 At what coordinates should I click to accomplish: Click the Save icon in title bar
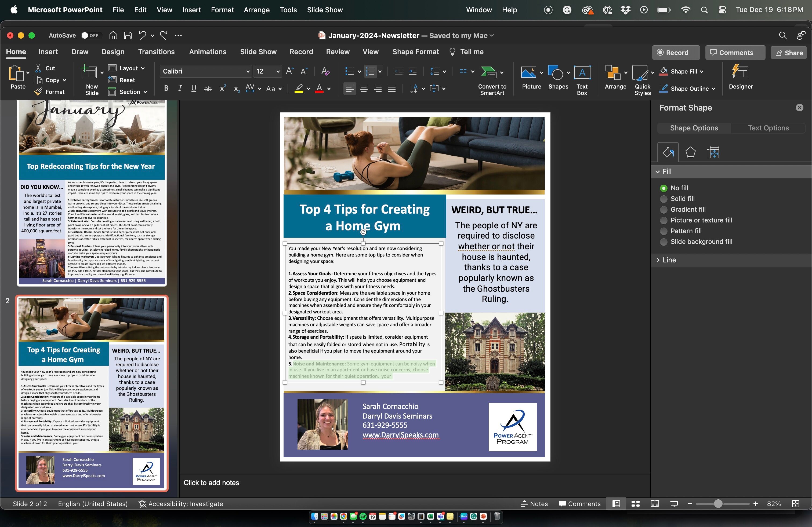pos(128,35)
